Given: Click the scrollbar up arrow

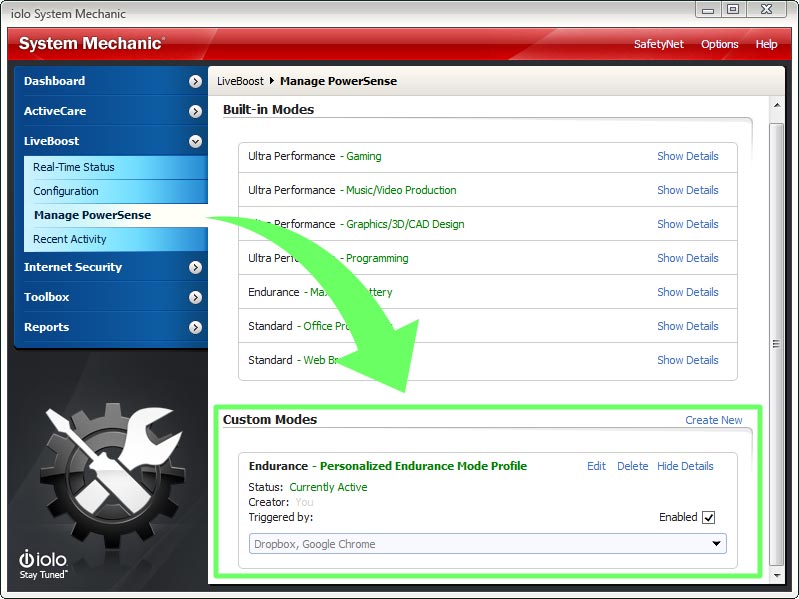Looking at the screenshot, I should pyautogui.click(x=777, y=105).
